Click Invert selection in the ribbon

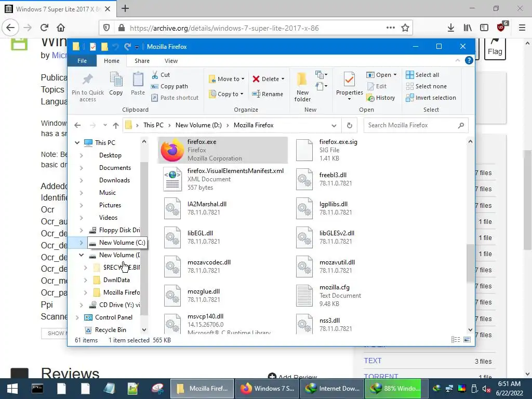click(x=431, y=98)
